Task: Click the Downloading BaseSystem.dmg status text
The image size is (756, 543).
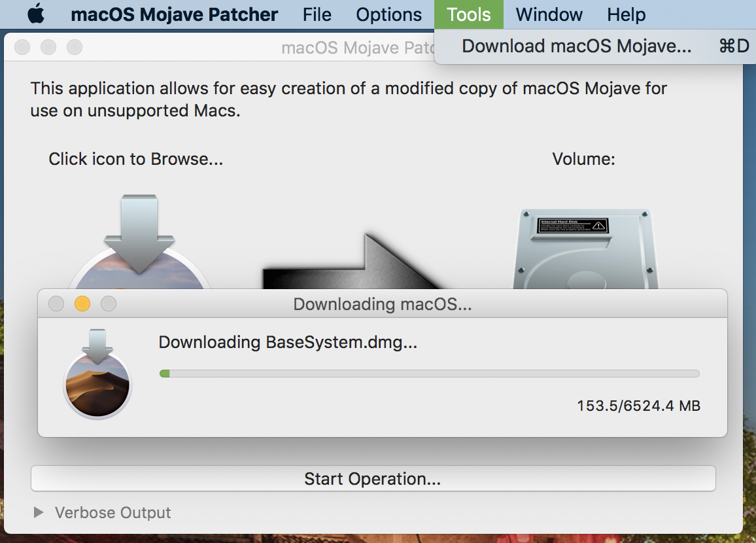Action: tap(288, 342)
